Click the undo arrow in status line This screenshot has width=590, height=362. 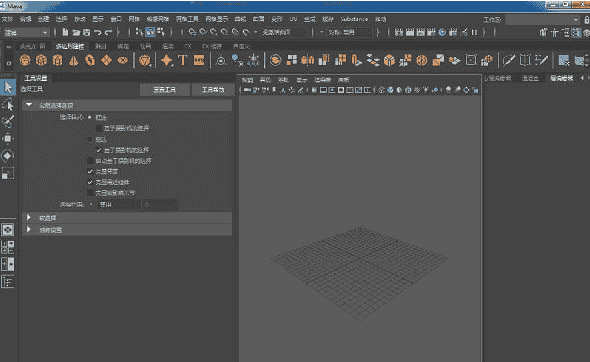(x=97, y=32)
